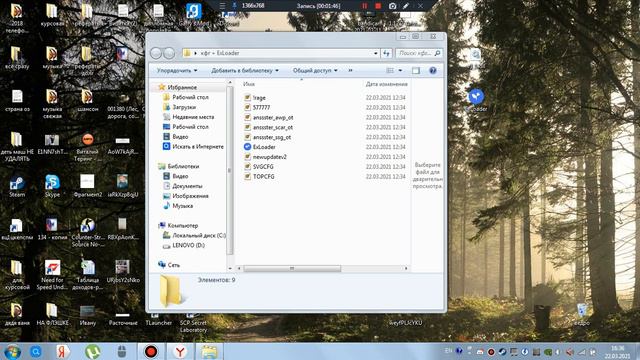Switch to the screen recorder taskbar button
640x360 pixels.
pyautogui.click(x=151, y=351)
